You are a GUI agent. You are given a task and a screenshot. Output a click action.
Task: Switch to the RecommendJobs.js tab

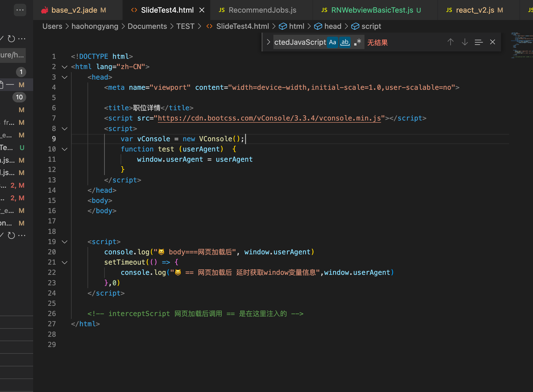click(262, 10)
